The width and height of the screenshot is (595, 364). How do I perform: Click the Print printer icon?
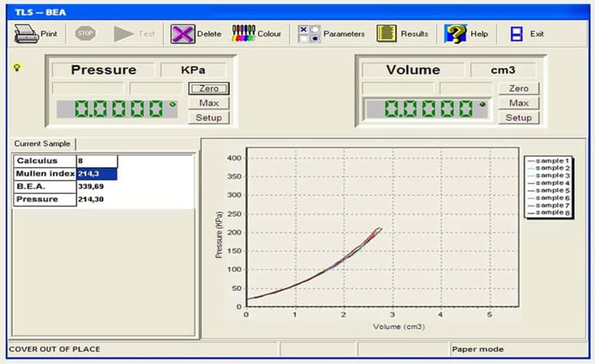pos(26,34)
